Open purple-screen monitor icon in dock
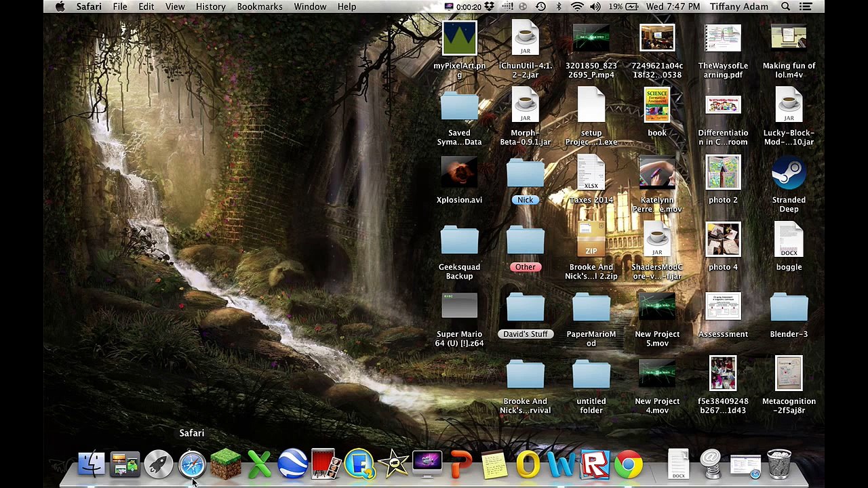The width and height of the screenshot is (868, 488). (427, 464)
